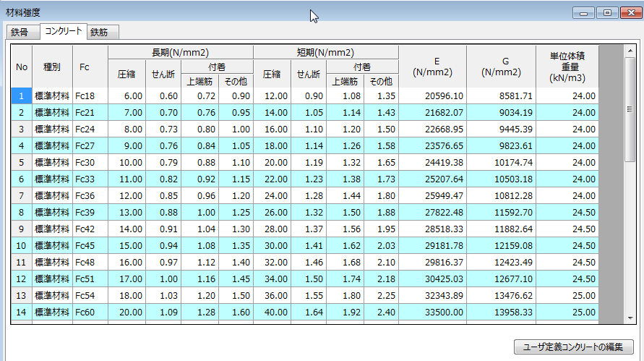Click G value 10174.74
644x361 pixels.
[501, 162]
